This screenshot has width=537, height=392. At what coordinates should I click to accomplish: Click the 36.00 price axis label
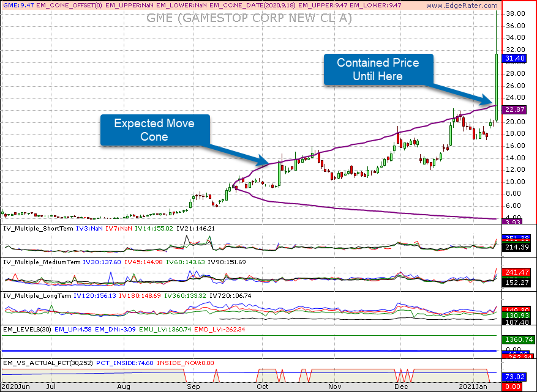tap(516, 26)
